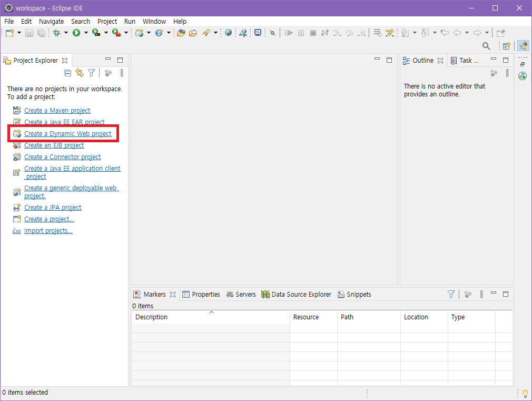Toggle Skip All Breakpoints icon
532x401 pixels.
272,33
